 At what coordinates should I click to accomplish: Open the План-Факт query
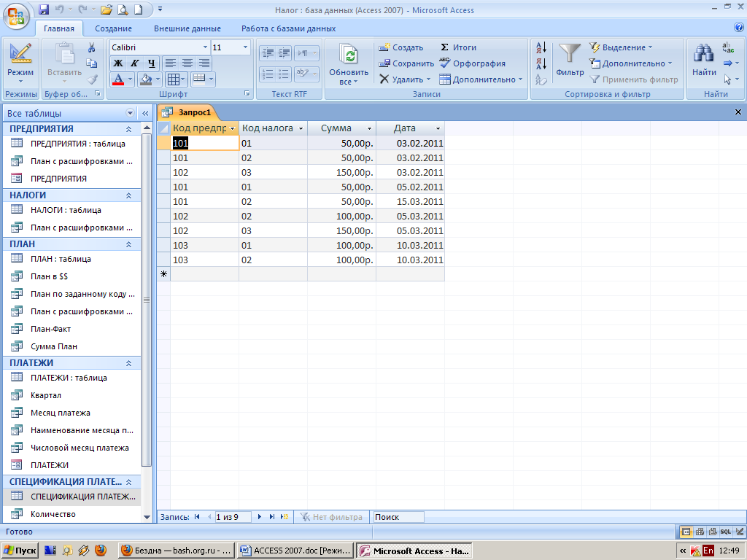[x=50, y=329]
